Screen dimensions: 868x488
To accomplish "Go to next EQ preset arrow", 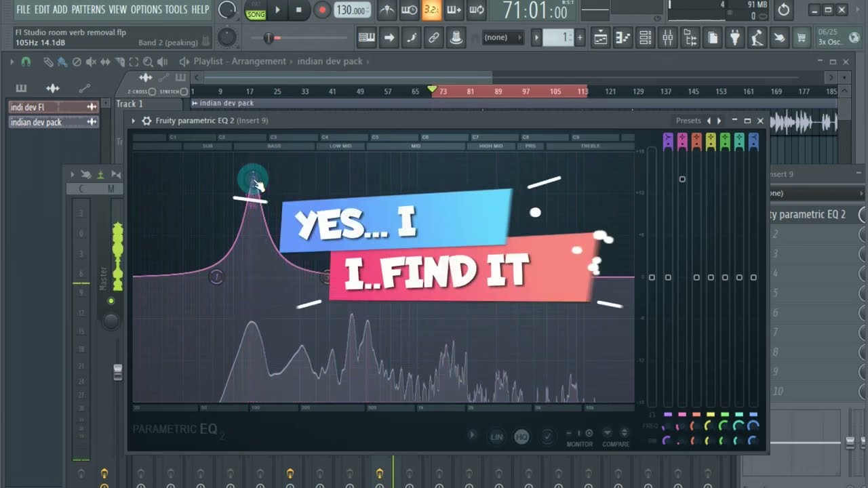I will coord(719,121).
